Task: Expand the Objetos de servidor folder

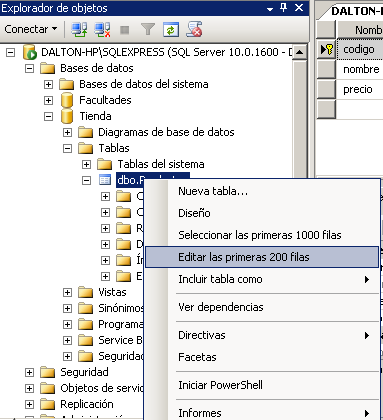Action: 30,388
